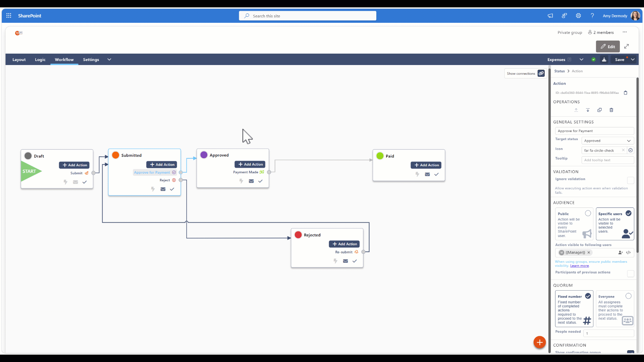This screenshot has height=362, width=644.
Task: Open the Target status dropdown
Action: click(607, 141)
